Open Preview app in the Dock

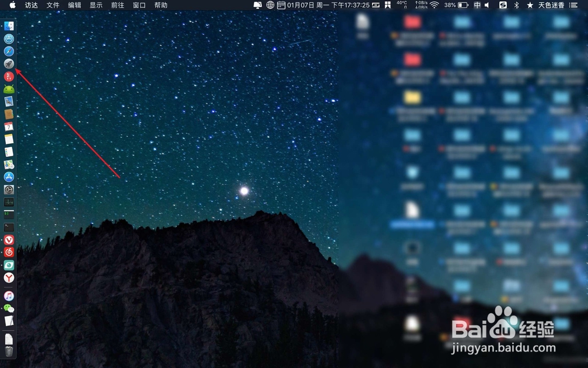[x=9, y=101]
